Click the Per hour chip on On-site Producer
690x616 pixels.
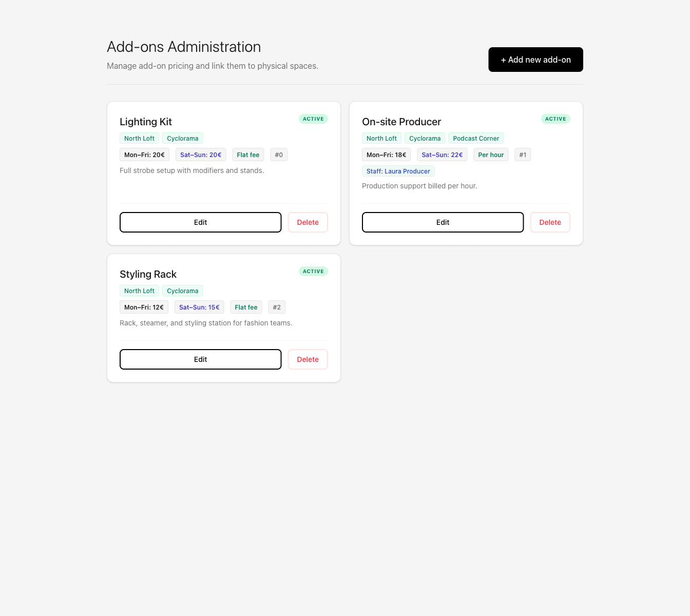point(491,155)
